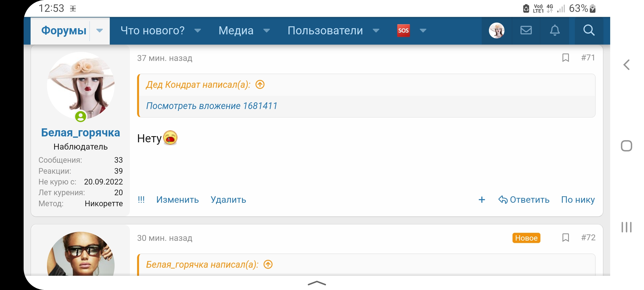Open the user avatar in the navbar
644x290 pixels.
click(496, 30)
